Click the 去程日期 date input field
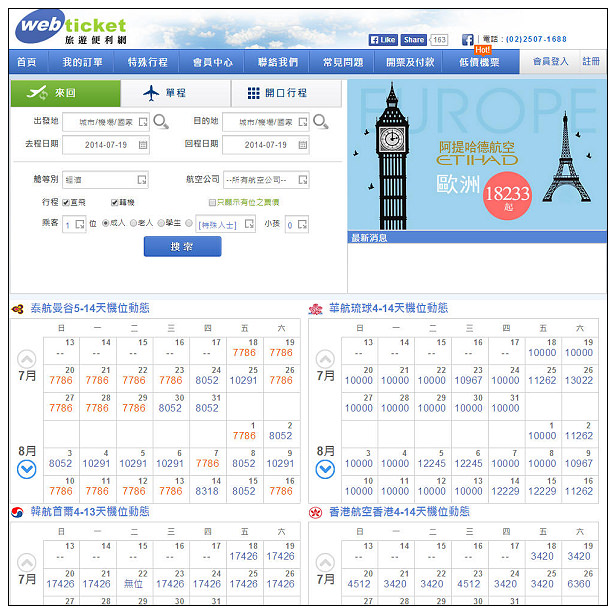616x614 pixels. [106, 145]
